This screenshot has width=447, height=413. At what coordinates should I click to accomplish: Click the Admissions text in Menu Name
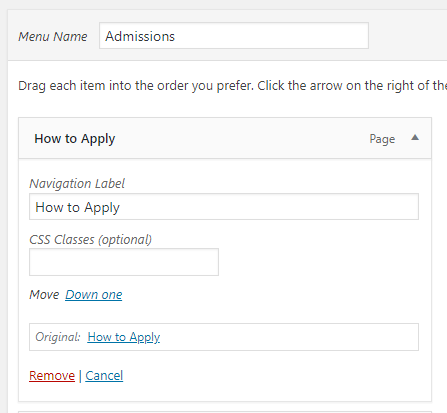tap(140, 36)
